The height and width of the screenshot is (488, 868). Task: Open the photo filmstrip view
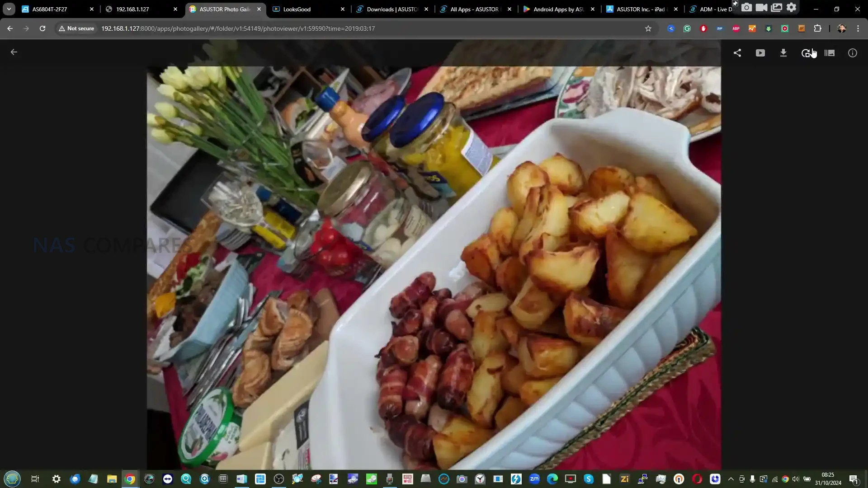pyautogui.click(x=830, y=53)
